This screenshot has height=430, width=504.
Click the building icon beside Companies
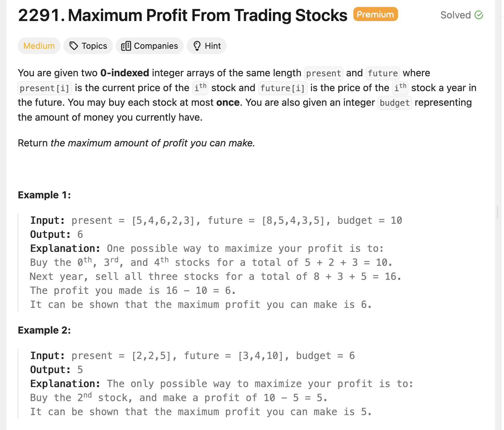[126, 46]
